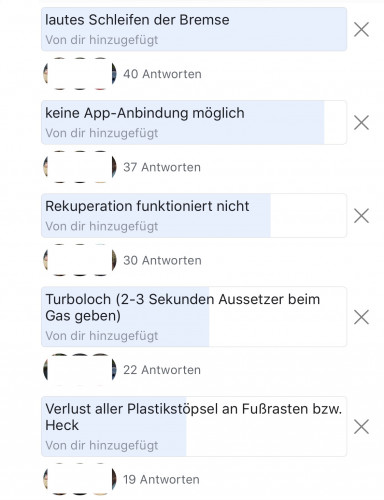Open the '22 Antworten' list
Image resolution: width=384 pixels, height=500 pixels.
pyautogui.click(x=162, y=370)
